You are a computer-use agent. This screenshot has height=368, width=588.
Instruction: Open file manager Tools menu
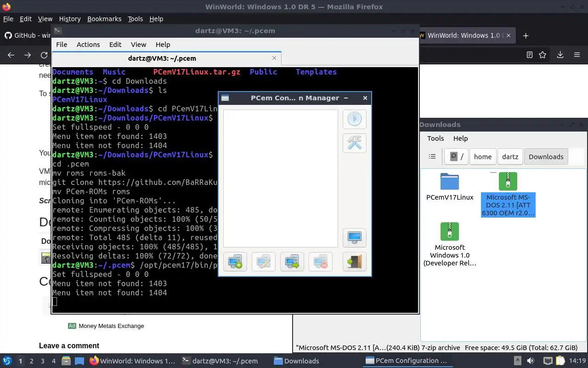tap(435, 138)
